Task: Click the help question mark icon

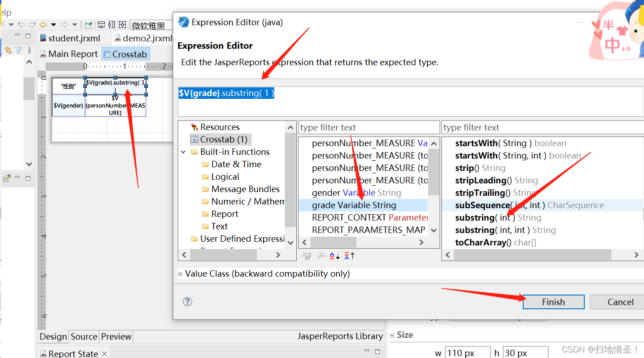Action: (x=187, y=301)
